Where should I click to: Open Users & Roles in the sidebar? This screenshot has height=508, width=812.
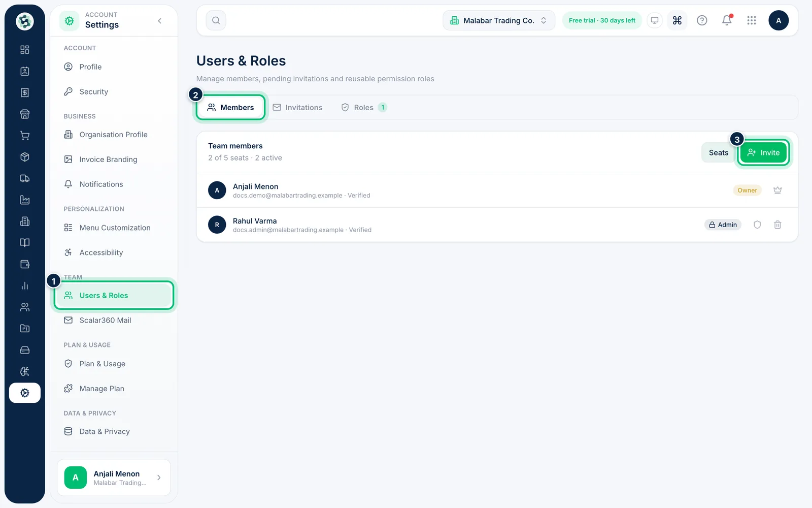(114, 295)
